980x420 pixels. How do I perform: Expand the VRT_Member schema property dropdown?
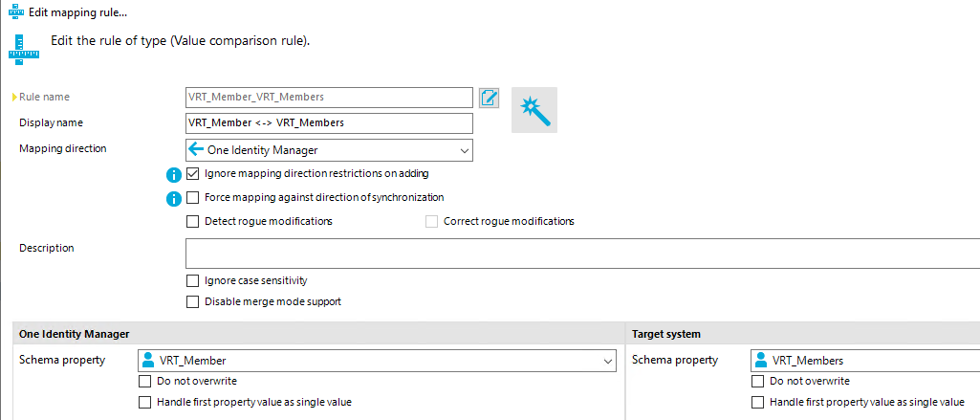tap(608, 361)
